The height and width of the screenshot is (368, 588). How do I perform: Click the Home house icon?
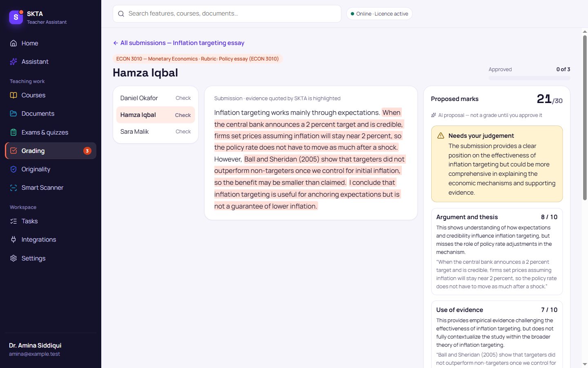[x=13, y=43]
